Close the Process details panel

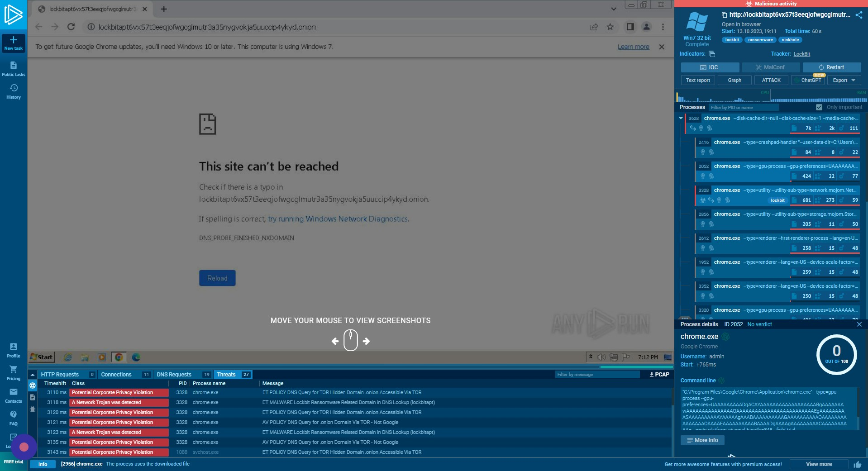(x=859, y=324)
